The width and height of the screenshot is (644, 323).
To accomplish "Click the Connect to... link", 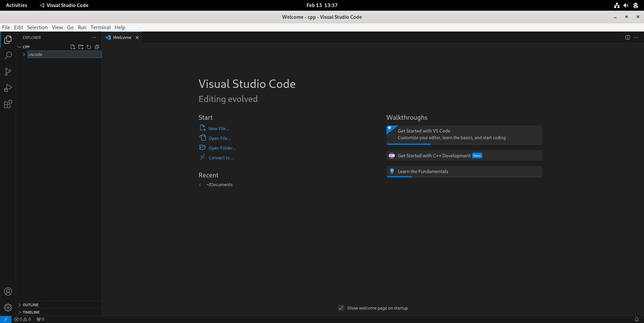I will (221, 158).
